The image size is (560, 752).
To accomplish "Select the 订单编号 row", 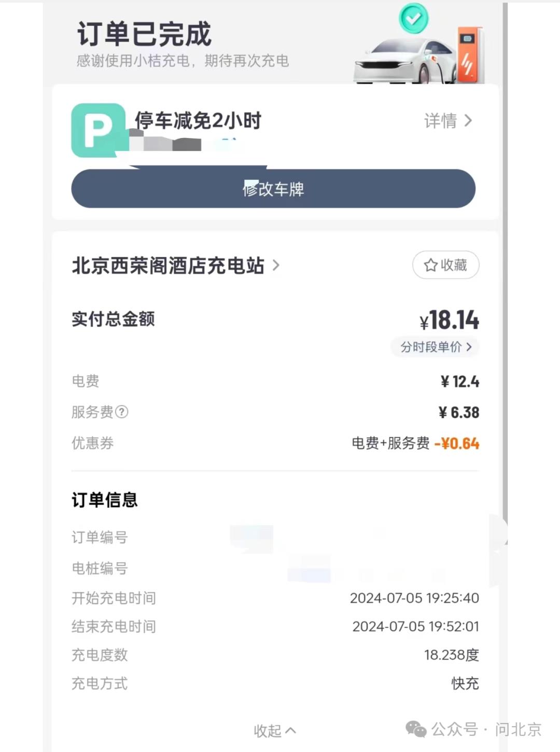I will point(275,538).
